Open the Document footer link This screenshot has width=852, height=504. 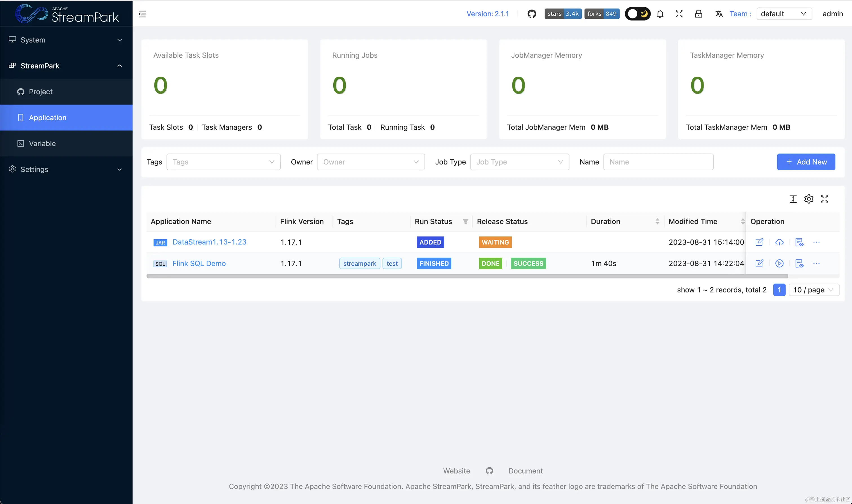[525, 471]
